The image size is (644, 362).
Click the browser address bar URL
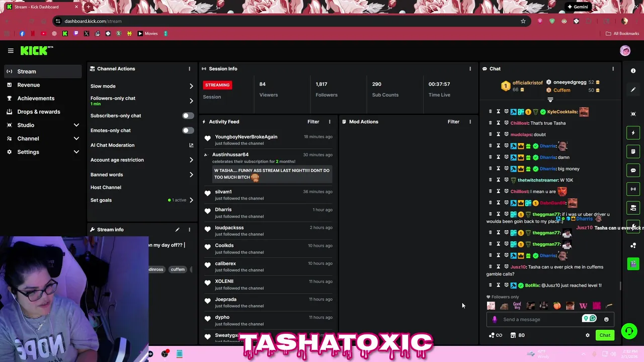tap(93, 21)
